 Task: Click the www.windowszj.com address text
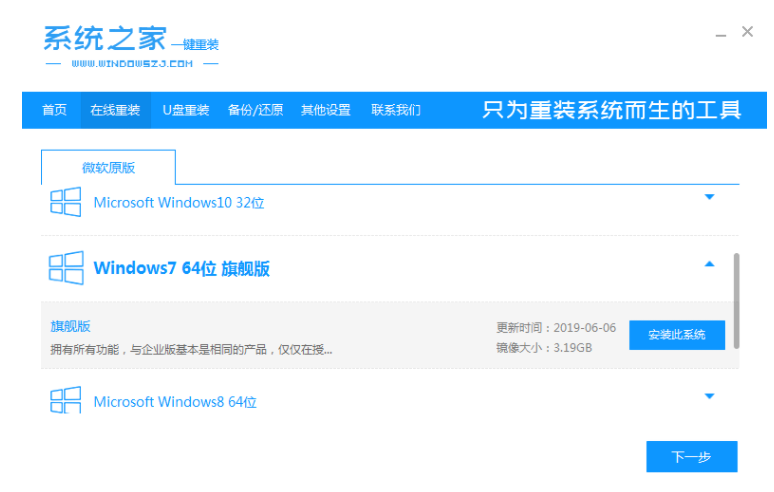point(132,64)
